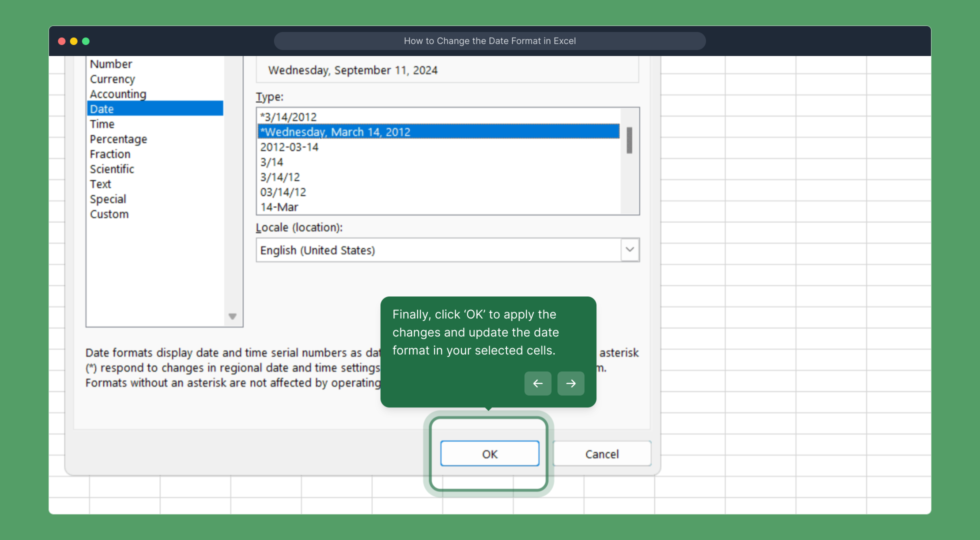Click the Type list scrollbar thumb
The image size is (980, 540).
pyautogui.click(x=629, y=140)
